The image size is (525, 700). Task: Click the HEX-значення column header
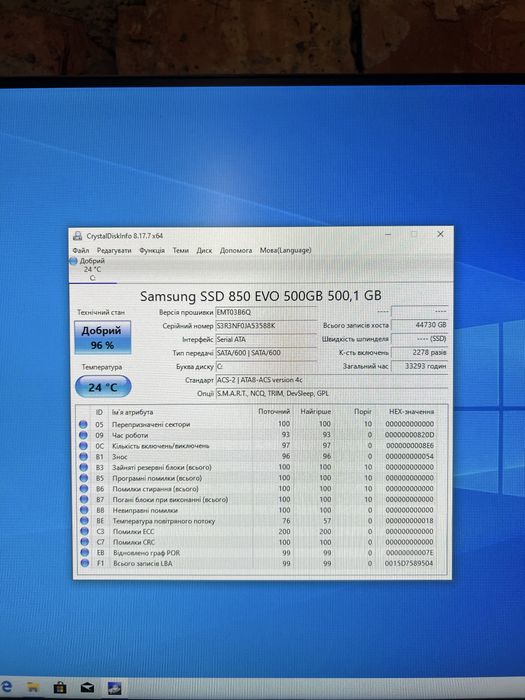tap(411, 411)
